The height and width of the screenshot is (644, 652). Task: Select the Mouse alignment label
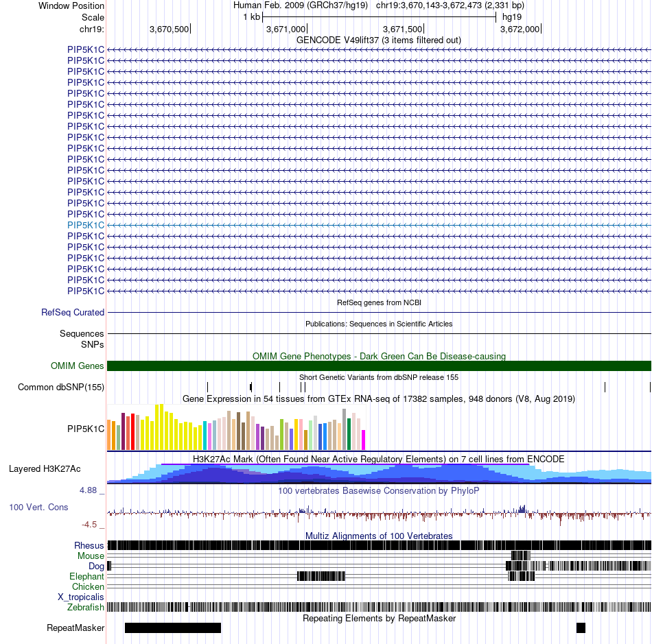(x=91, y=556)
